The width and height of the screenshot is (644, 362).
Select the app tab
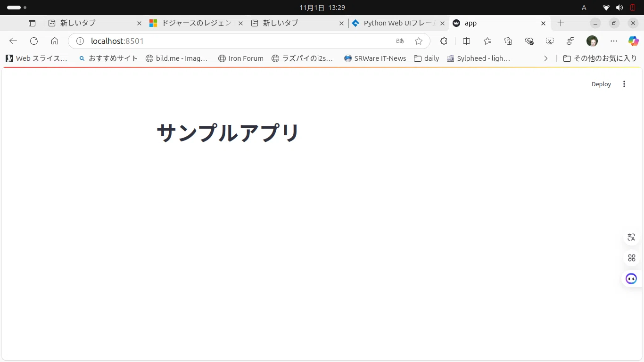[x=500, y=23]
